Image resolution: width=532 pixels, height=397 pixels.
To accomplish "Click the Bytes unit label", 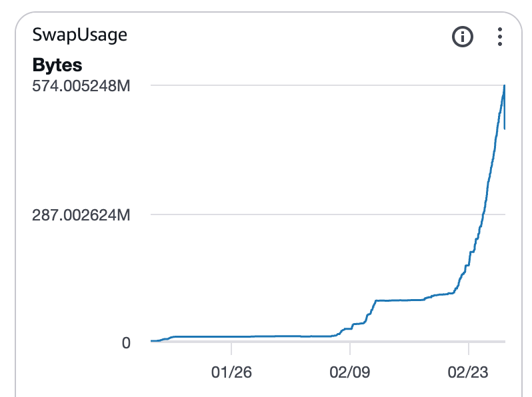I will coord(57,65).
